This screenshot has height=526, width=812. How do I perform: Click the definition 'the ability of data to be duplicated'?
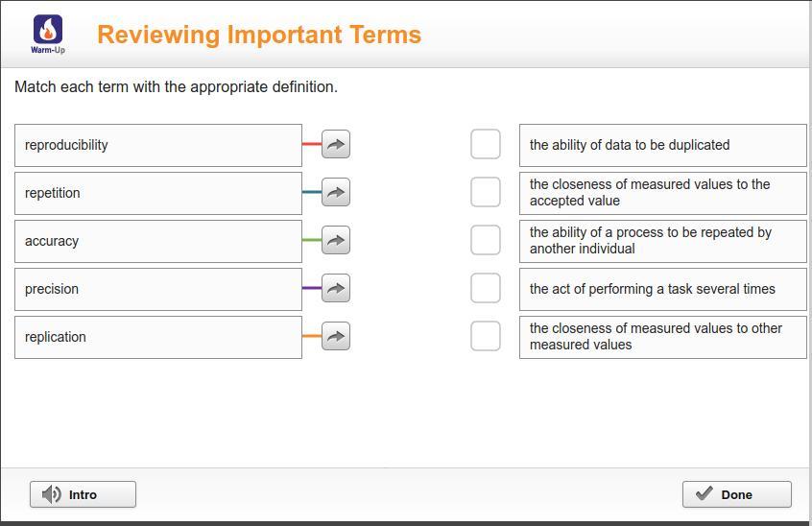click(662, 145)
